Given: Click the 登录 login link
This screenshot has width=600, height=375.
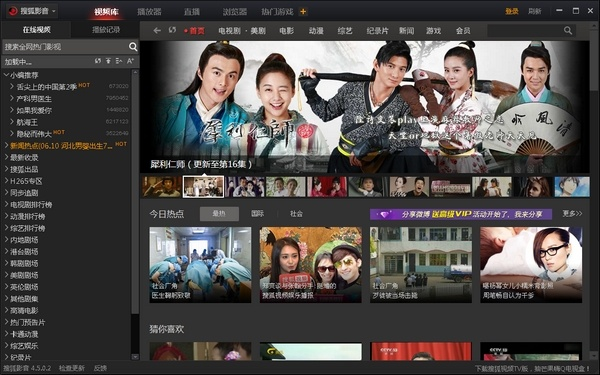Looking at the screenshot, I should click(512, 11).
